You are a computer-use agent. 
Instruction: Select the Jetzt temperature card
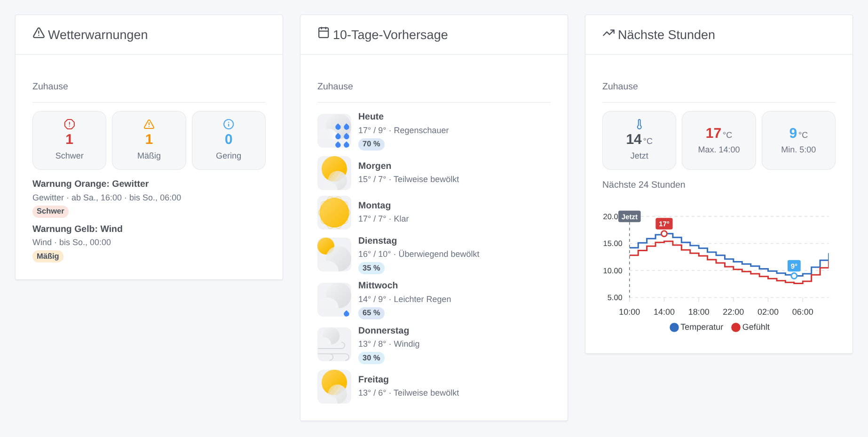point(639,140)
